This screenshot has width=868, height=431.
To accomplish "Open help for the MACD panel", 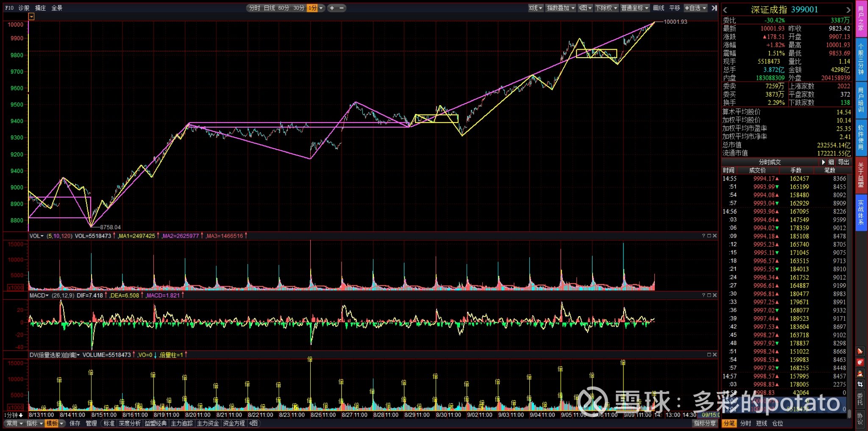I will (x=704, y=295).
